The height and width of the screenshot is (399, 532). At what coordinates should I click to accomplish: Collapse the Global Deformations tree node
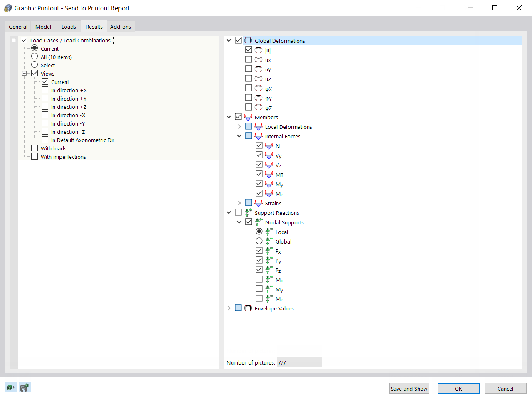point(229,40)
